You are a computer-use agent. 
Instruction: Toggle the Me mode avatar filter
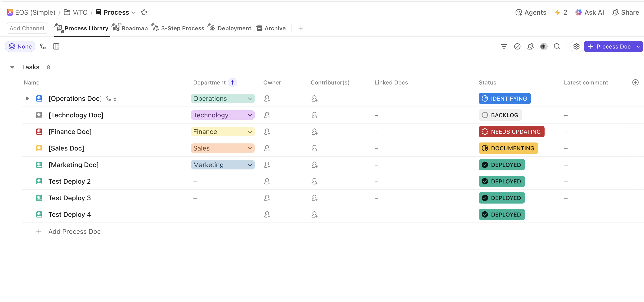tap(544, 46)
